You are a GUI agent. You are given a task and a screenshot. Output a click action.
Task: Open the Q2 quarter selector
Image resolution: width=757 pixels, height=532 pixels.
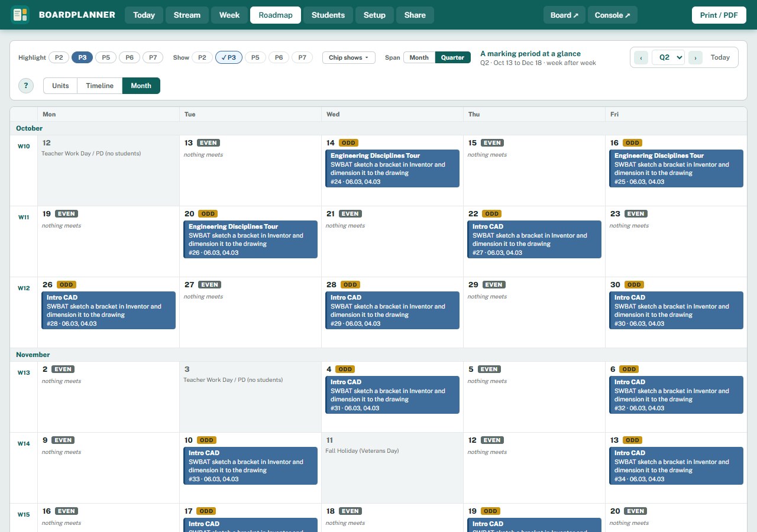click(668, 57)
